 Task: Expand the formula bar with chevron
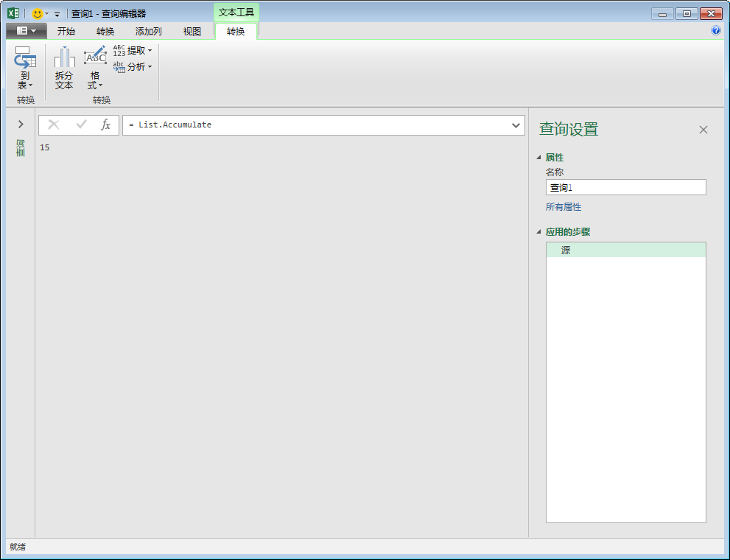(516, 125)
